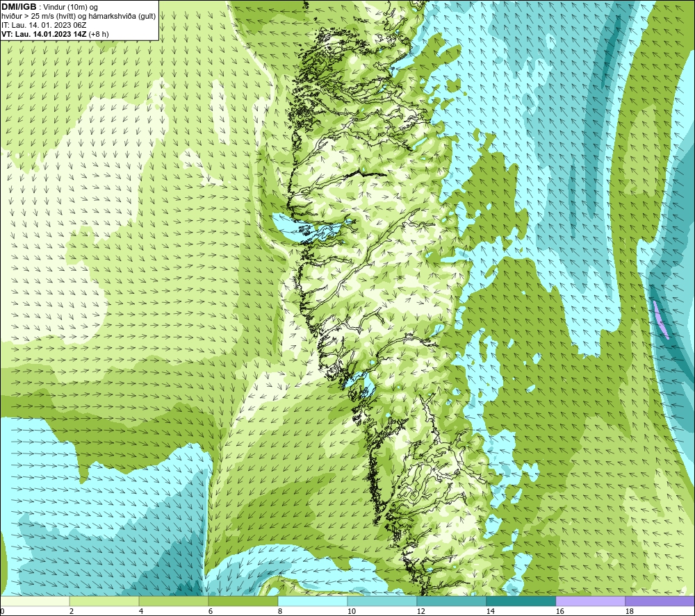Click the legend scale number '16'
This screenshot has height=616, width=695.
click(x=559, y=612)
